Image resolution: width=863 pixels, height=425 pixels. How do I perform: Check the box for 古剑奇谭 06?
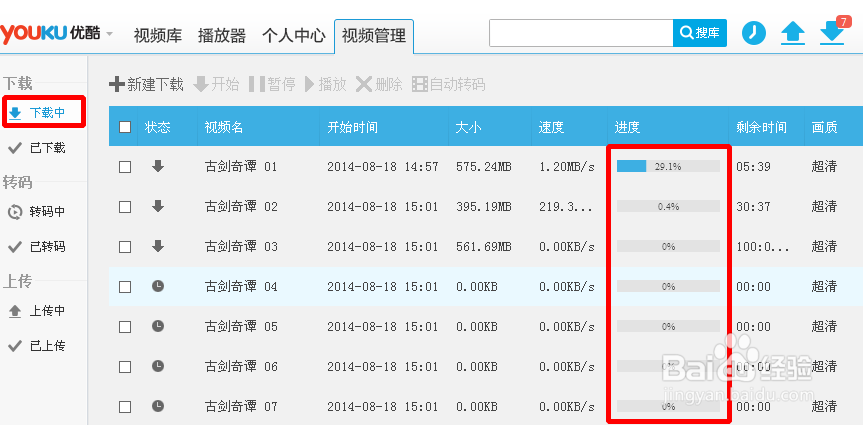click(x=125, y=367)
